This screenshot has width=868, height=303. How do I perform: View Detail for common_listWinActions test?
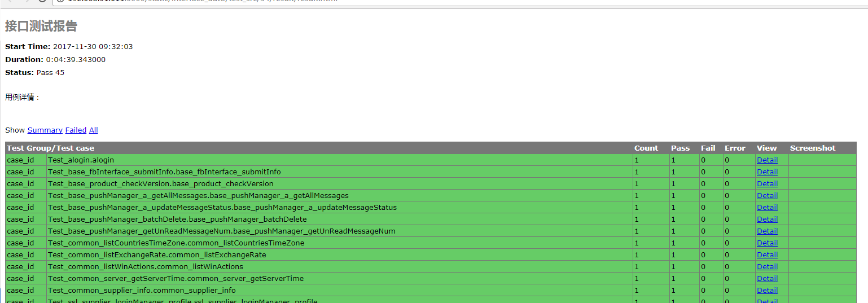point(767,266)
